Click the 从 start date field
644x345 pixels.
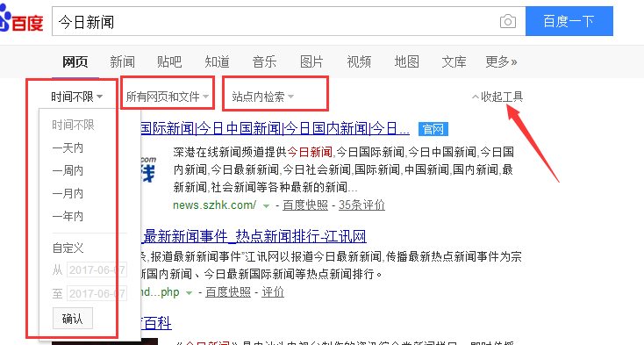click(x=97, y=270)
